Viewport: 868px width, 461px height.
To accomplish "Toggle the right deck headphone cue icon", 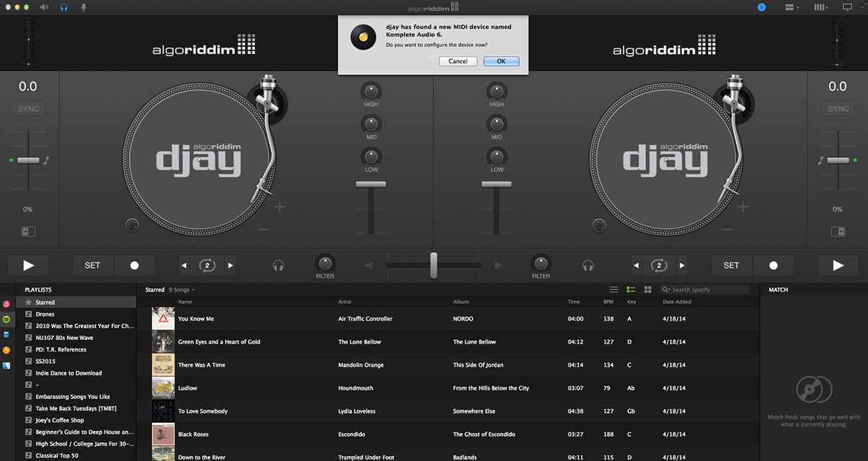I will pos(588,266).
